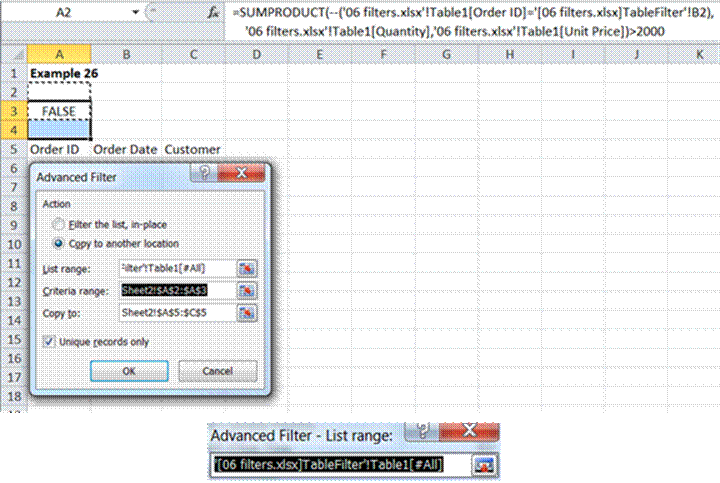This screenshot has height=483, width=720.
Task: Click the List range collapse dialog icon
Action: tap(246, 268)
